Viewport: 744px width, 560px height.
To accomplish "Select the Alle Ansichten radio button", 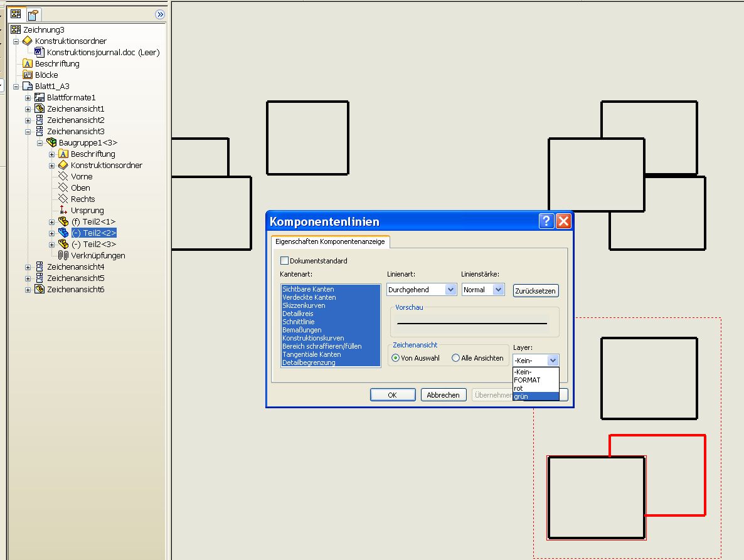I will tap(456, 358).
